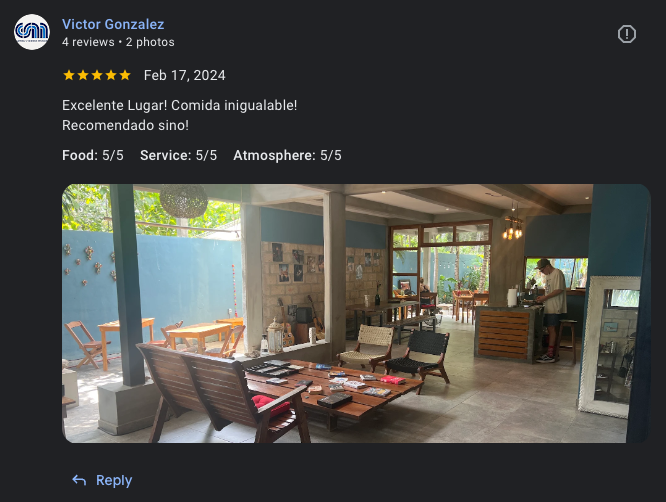666x502 pixels.
Task: Click the Food: 5/5 rating
Action: pyautogui.click(x=93, y=155)
